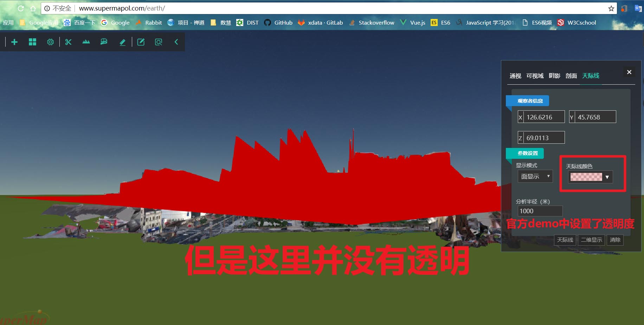The height and width of the screenshot is (325, 644).
Task: Click the magnifier query icon in toolbar
Action: [159, 42]
